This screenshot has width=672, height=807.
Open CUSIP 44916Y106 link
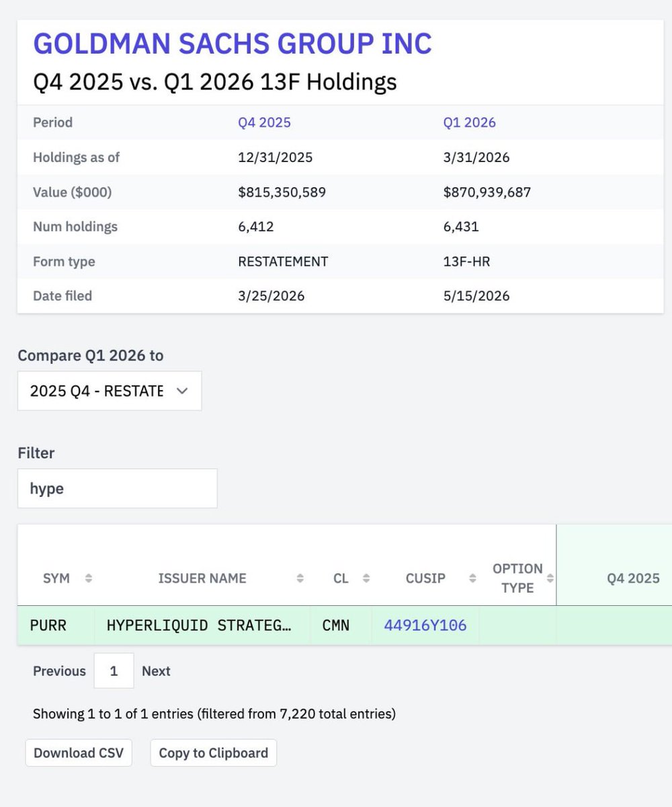[x=425, y=625]
